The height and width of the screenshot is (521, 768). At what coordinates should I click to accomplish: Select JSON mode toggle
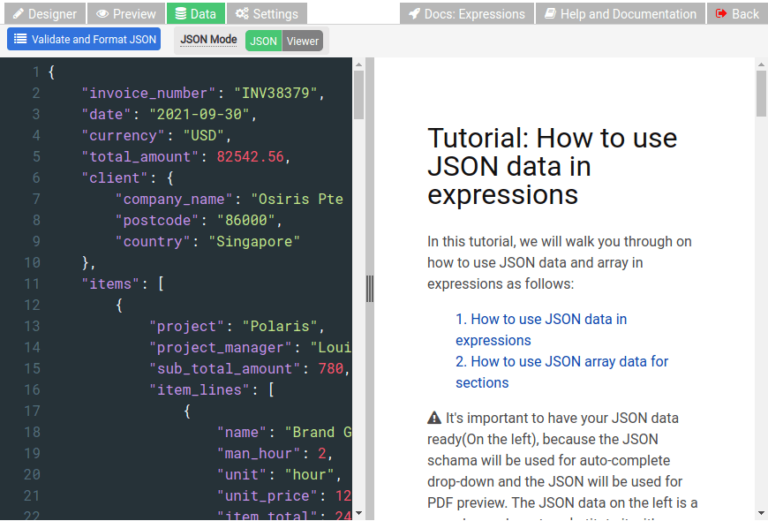coord(264,41)
